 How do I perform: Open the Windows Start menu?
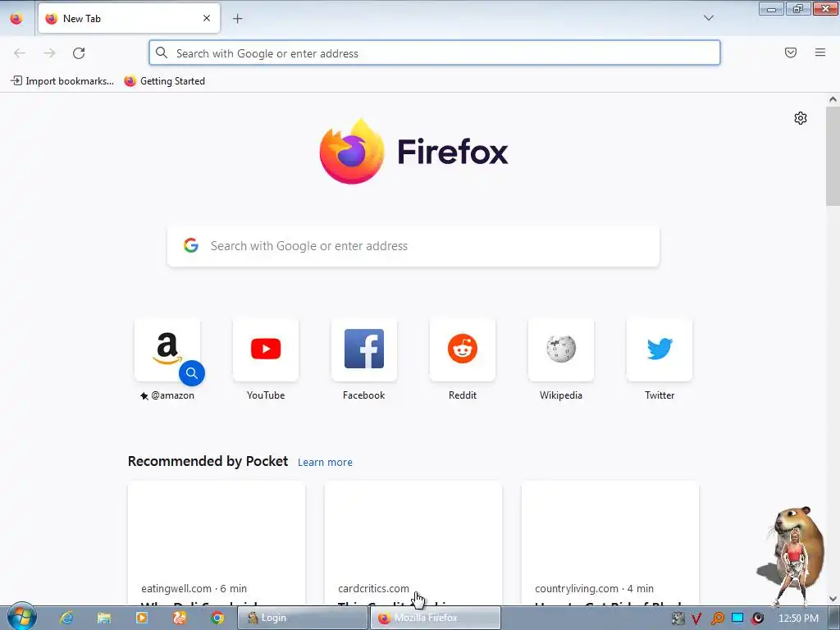(21, 617)
